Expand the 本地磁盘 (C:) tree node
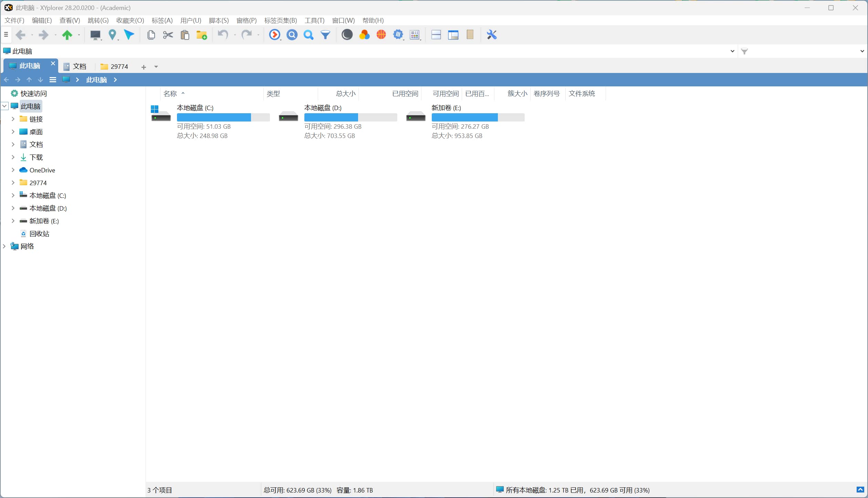The width and height of the screenshot is (868, 498). pos(13,195)
